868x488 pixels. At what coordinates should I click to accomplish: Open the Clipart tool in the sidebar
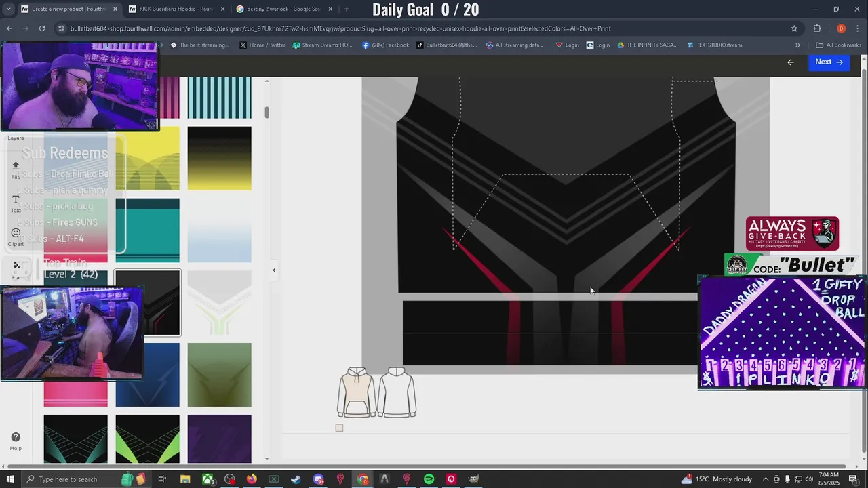click(x=16, y=237)
